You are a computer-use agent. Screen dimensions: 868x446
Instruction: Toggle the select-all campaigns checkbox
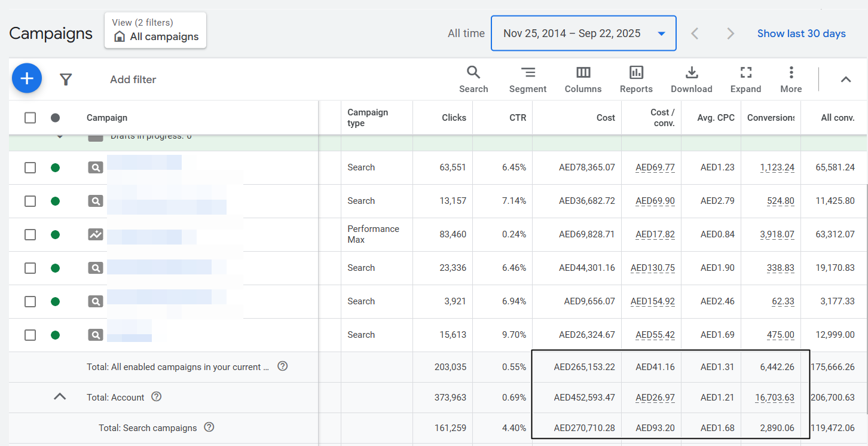coord(30,118)
